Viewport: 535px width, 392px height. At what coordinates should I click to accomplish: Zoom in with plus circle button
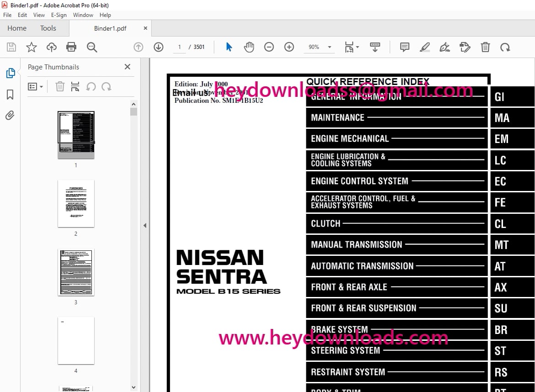tap(289, 47)
